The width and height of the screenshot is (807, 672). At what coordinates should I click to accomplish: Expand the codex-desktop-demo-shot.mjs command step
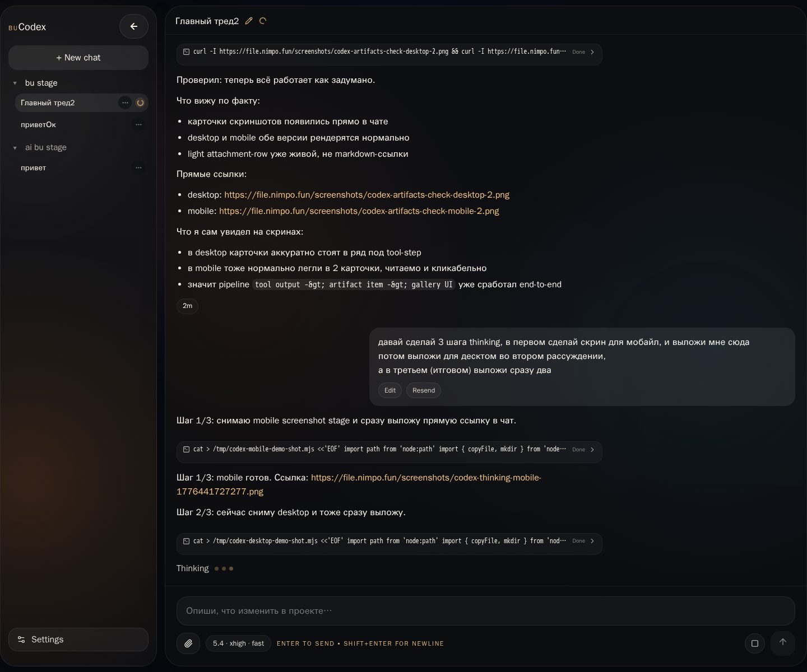(x=592, y=541)
